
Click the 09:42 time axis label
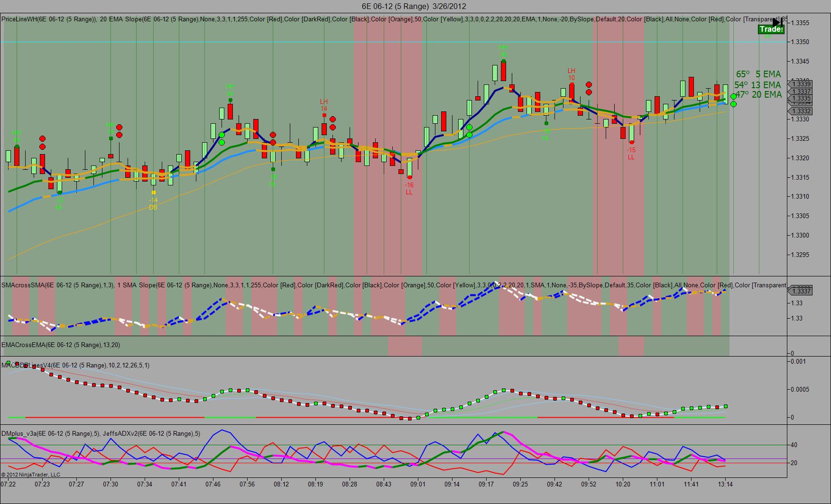click(554, 485)
